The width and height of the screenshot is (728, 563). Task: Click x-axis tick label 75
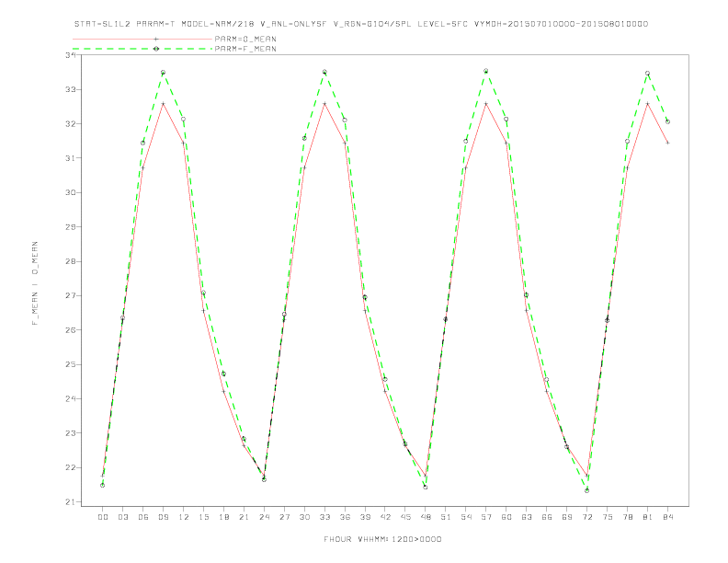coord(608,517)
